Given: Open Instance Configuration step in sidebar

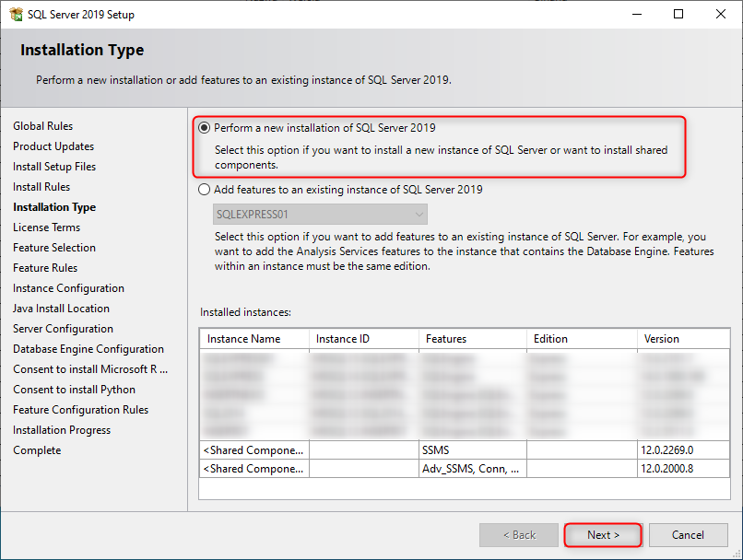Looking at the screenshot, I should [x=69, y=288].
